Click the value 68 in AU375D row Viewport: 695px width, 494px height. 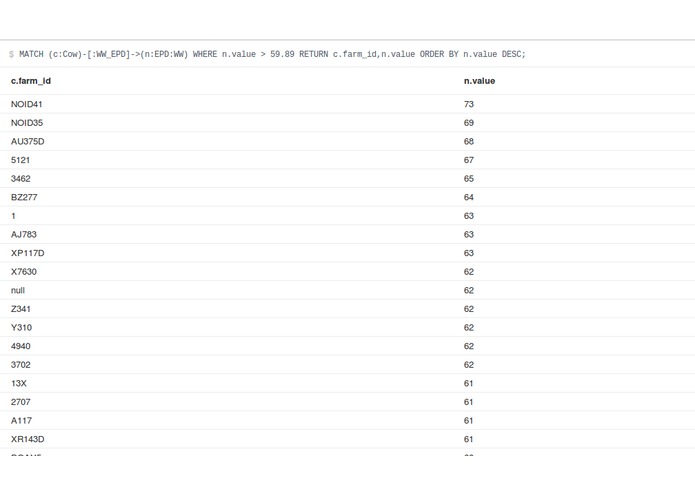469,141
